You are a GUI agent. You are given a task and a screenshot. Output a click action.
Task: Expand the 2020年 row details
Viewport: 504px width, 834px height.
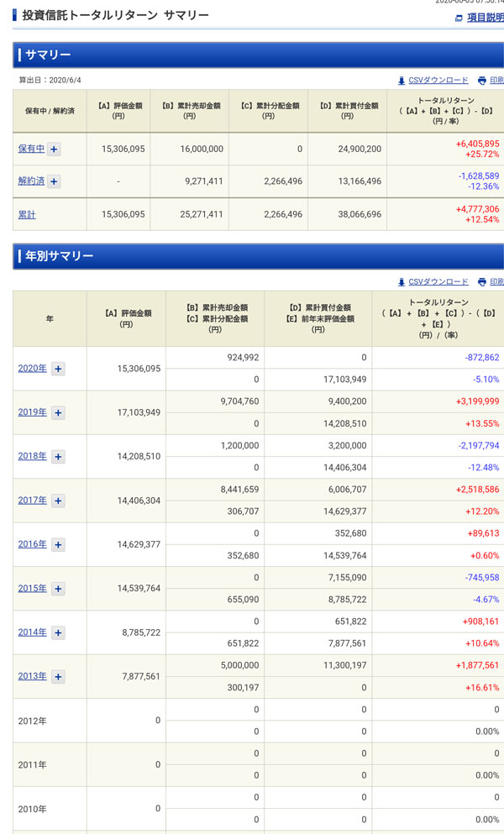click(58, 369)
